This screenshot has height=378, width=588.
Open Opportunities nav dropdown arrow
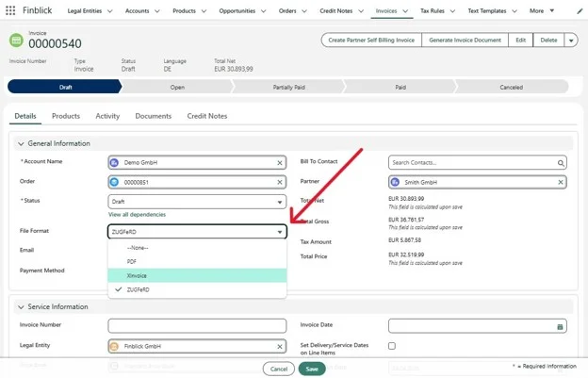tap(263, 11)
